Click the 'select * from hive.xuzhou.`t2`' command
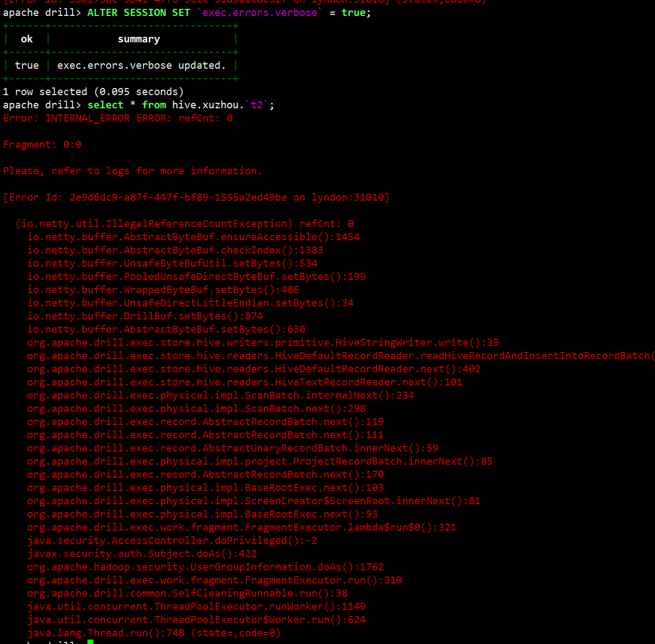Image resolution: width=655 pixels, height=644 pixels. click(139, 105)
